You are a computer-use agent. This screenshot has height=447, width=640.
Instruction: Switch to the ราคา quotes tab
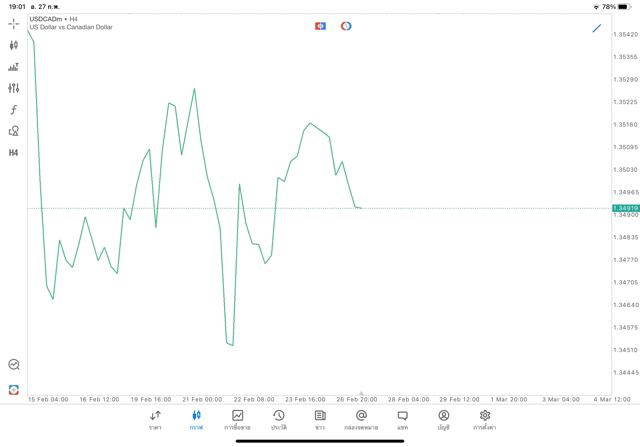click(155, 420)
